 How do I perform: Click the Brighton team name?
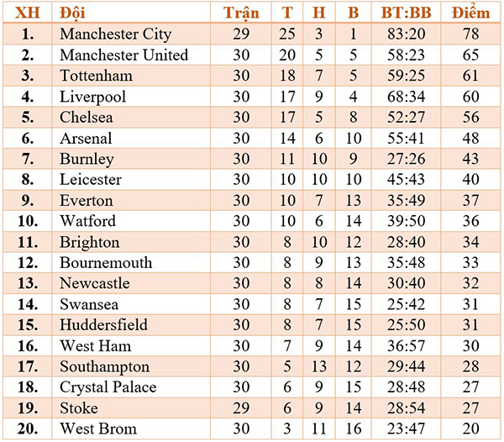[90, 242]
